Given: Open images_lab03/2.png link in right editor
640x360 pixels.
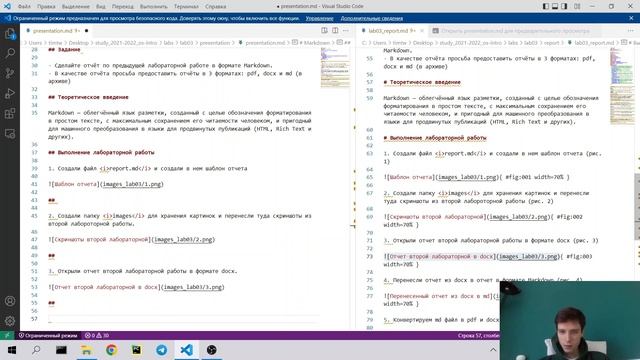Looking at the screenshot, I should tap(519, 217).
